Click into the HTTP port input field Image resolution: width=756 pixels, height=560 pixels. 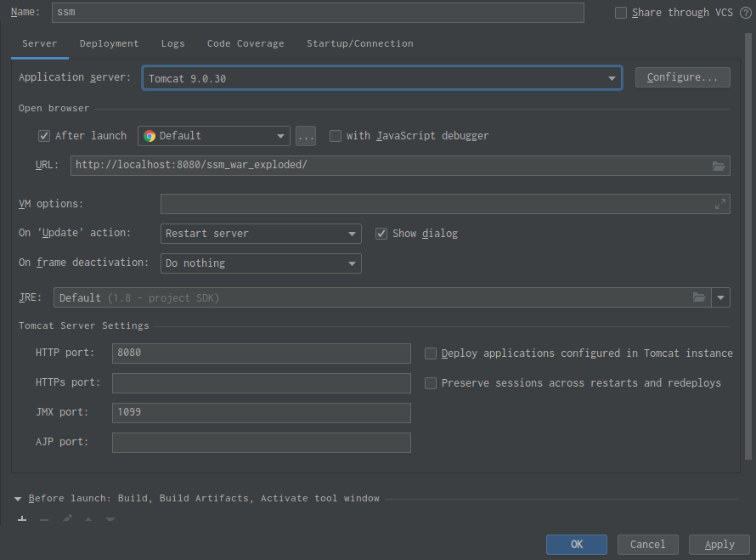pyautogui.click(x=261, y=354)
